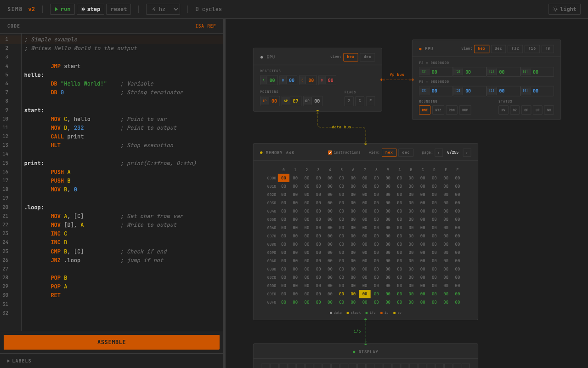Image resolution: width=588 pixels, height=368 pixels.
Task: Open the ISA REF link
Action: pos(205,26)
